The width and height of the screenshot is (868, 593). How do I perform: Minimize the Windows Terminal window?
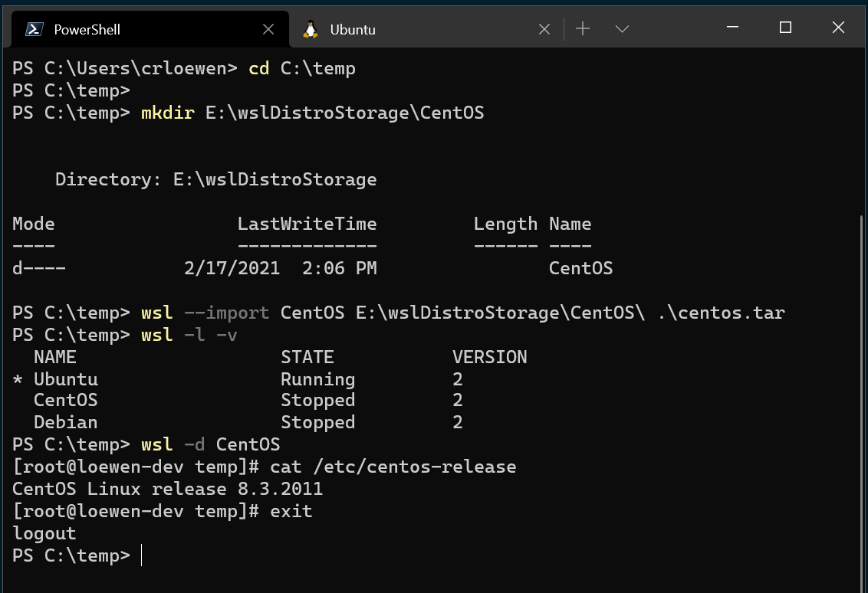coord(732,28)
